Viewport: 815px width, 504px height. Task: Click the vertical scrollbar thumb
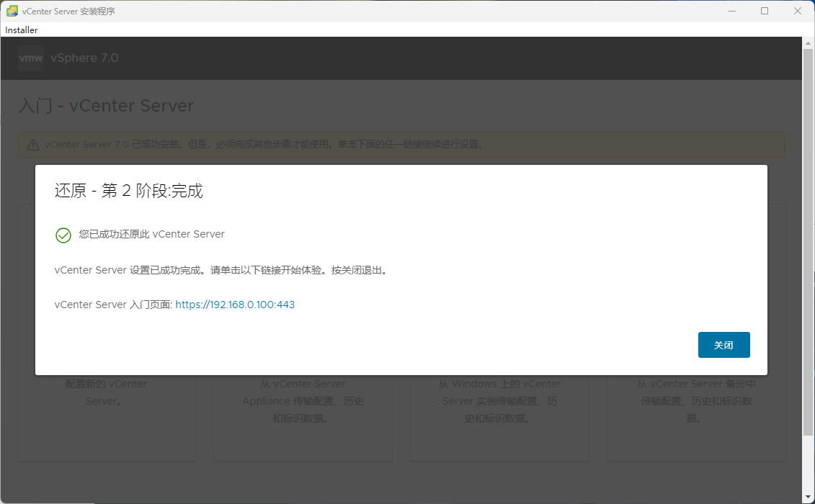(809, 238)
